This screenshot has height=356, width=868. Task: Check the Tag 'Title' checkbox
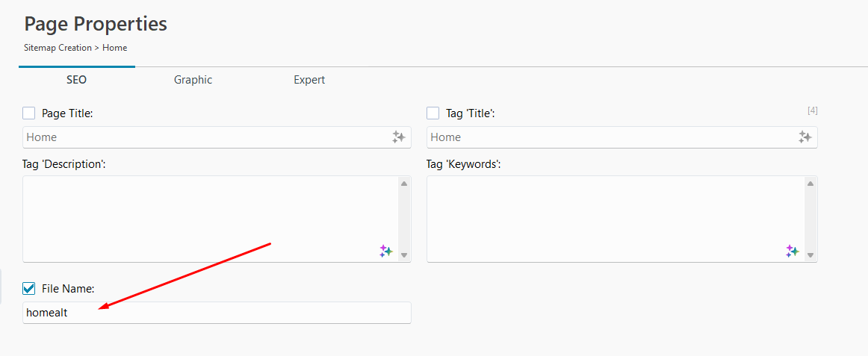[x=433, y=113]
